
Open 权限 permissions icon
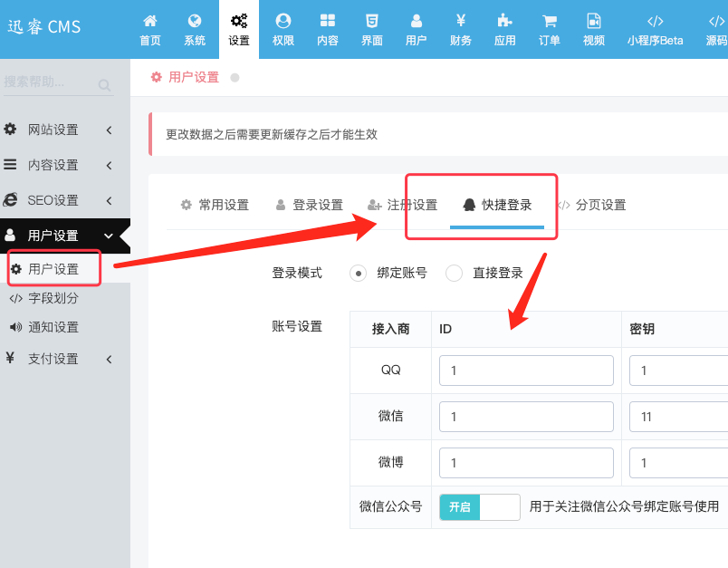point(283,21)
